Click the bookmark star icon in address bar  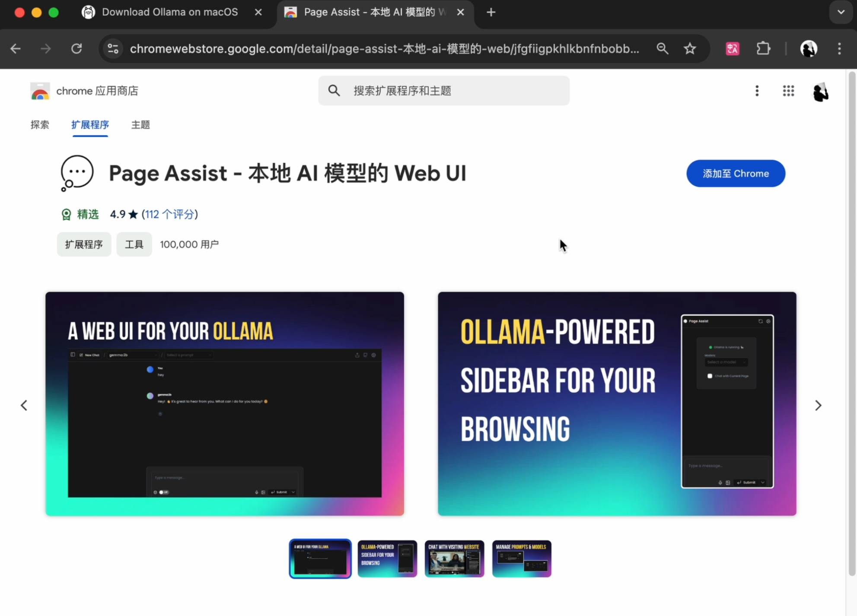pyautogui.click(x=691, y=48)
